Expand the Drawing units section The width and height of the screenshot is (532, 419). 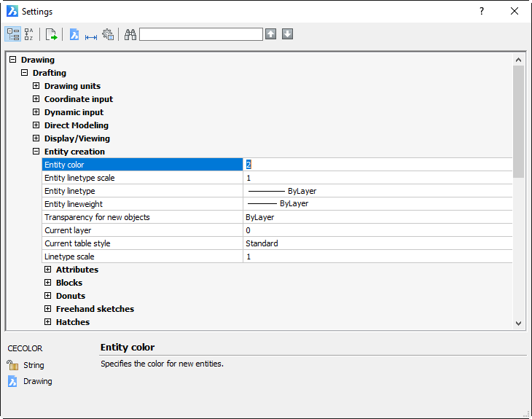(36, 86)
